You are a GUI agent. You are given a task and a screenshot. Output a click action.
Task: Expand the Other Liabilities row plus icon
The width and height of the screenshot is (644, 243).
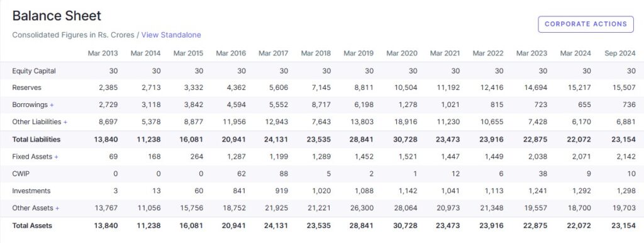tap(65, 122)
